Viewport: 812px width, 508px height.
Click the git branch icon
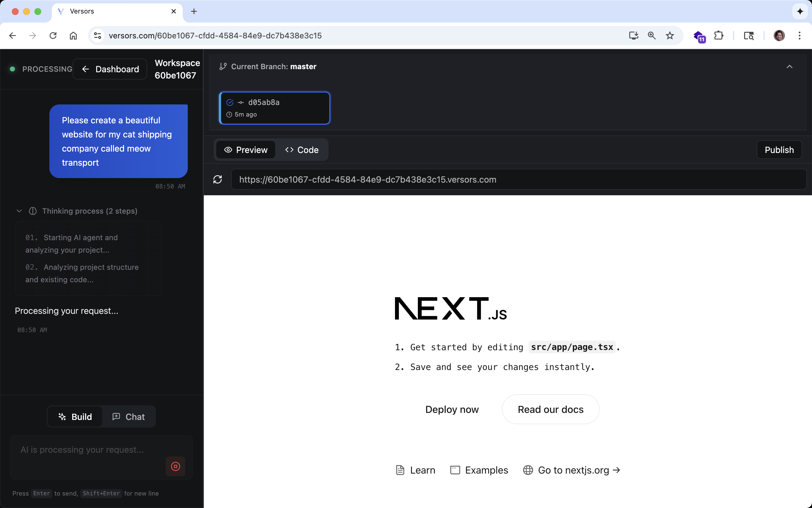(x=223, y=67)
